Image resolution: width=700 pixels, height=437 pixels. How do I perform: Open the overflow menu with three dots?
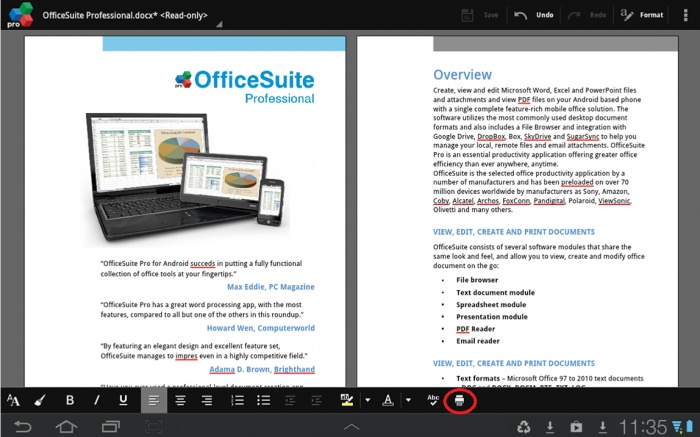click(685, 15)
